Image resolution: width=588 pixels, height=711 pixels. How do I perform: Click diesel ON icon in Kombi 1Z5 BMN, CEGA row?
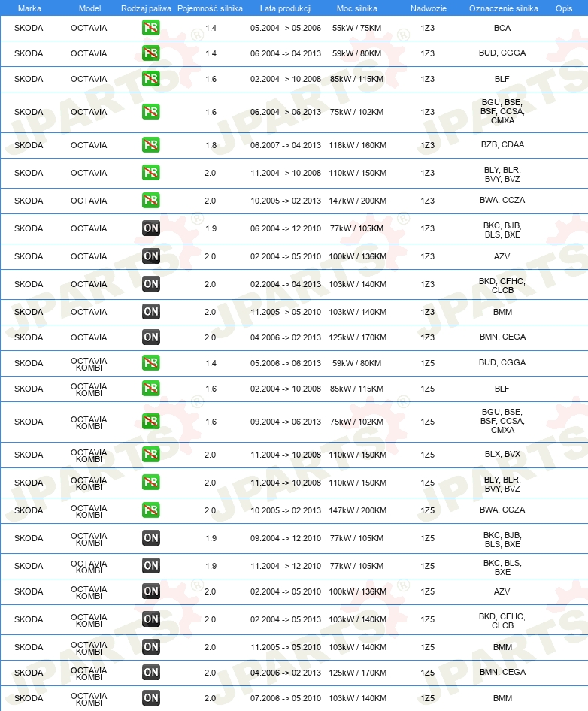tap(150, 672)
